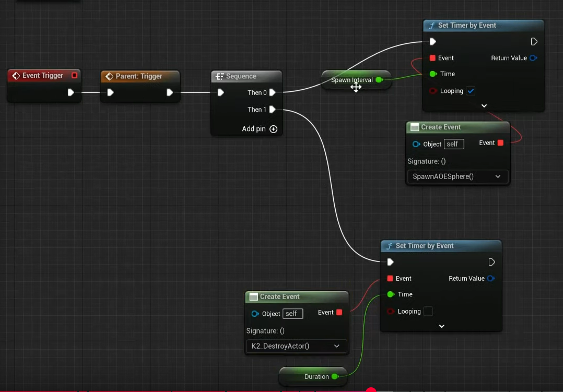Click Return Value pin on top Set Timer node

pos(533,58)
